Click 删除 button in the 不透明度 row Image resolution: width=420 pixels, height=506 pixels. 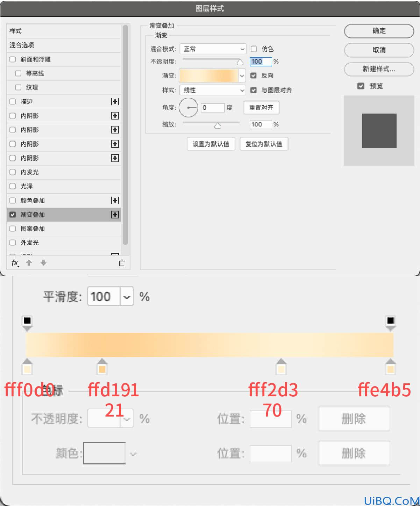354,419
